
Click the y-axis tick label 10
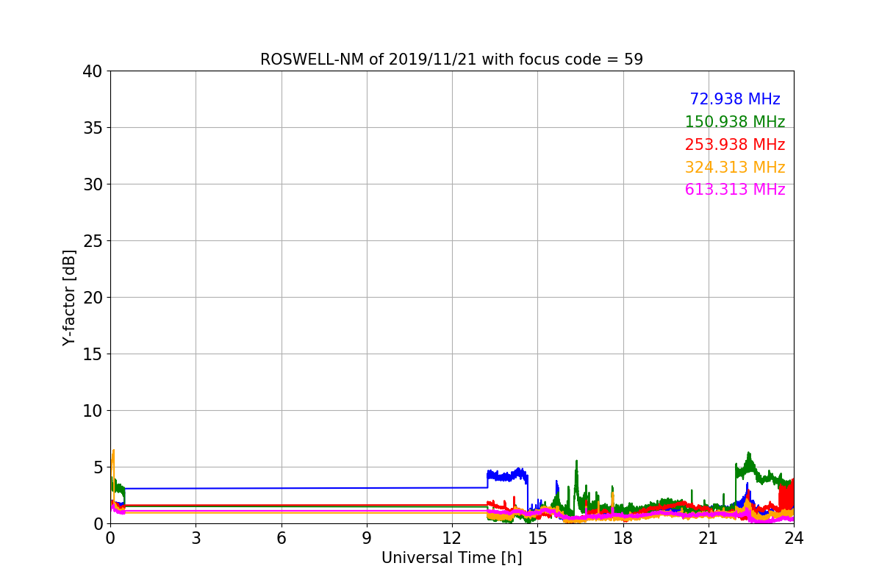point(93,411)
